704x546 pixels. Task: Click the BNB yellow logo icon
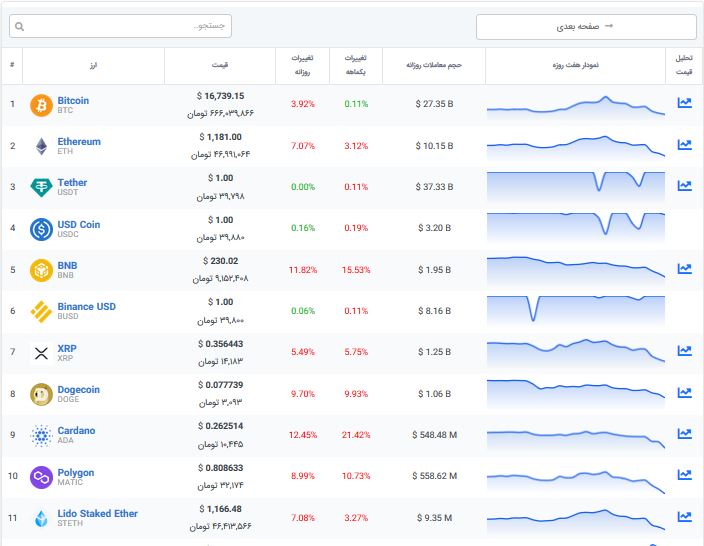pos(41,270)
